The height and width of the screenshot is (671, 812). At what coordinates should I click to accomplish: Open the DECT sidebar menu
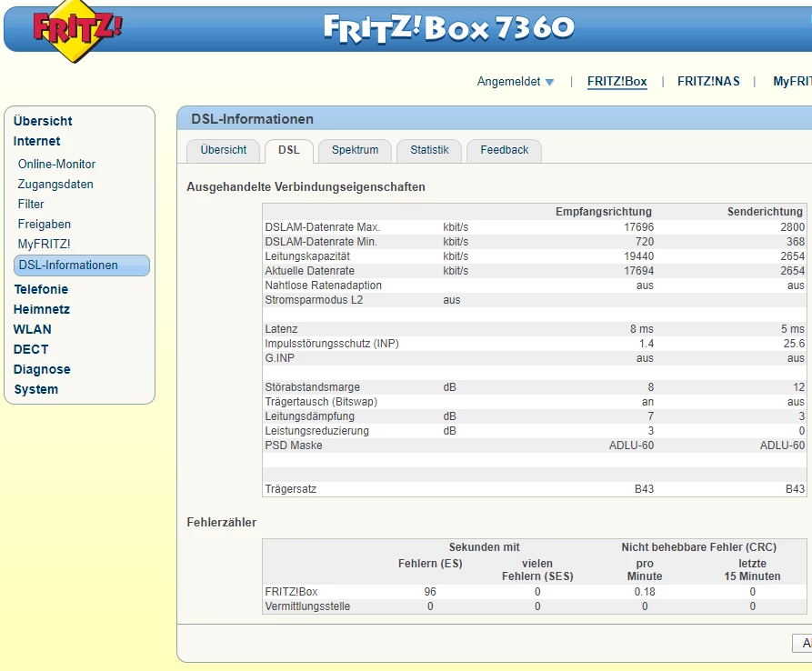coord(31,349)
